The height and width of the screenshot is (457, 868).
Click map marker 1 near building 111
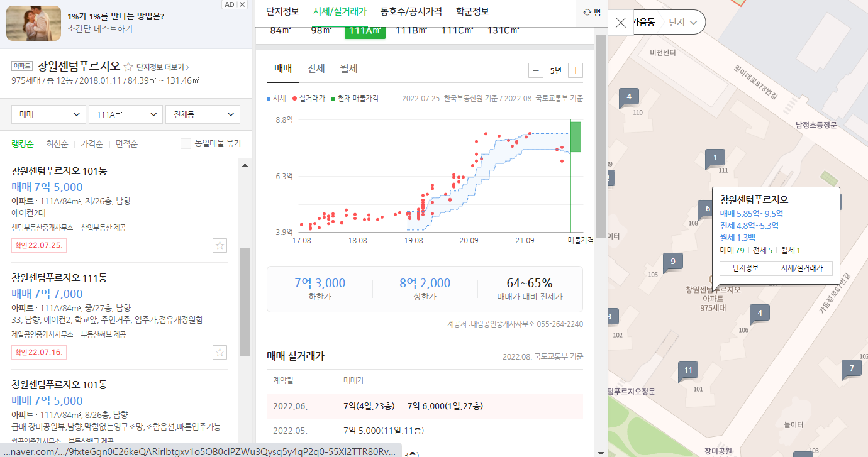tap(715, 158)
